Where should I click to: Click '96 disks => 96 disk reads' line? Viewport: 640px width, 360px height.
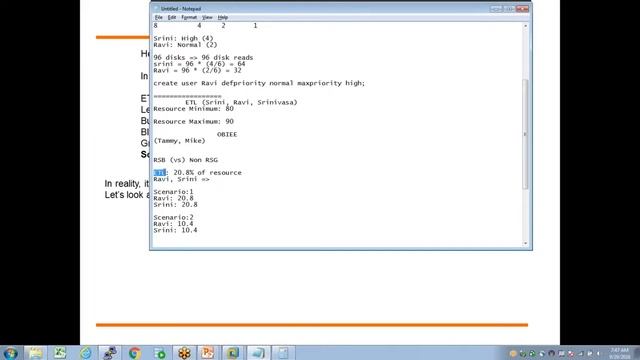(203, 58)
